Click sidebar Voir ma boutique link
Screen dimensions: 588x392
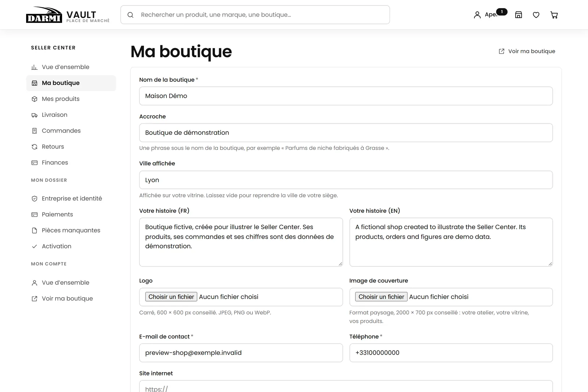click(x=71, y=299)
